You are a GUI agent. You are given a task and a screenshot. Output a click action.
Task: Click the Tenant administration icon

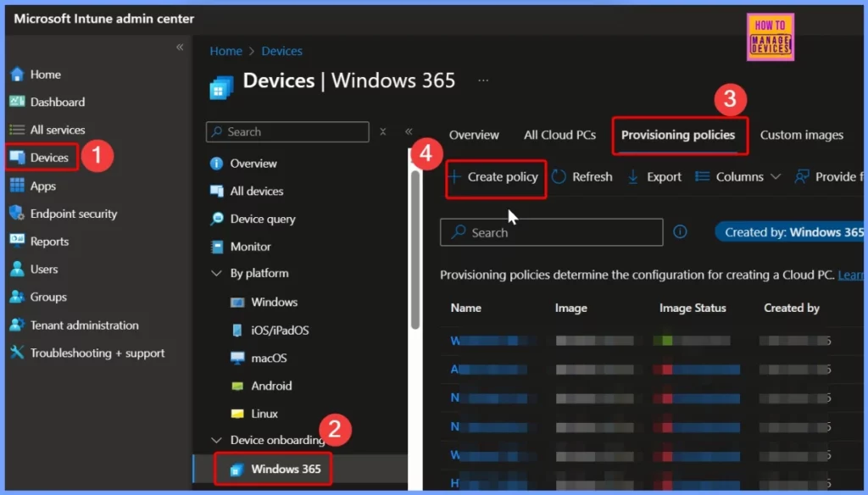(x=17, y=325)
